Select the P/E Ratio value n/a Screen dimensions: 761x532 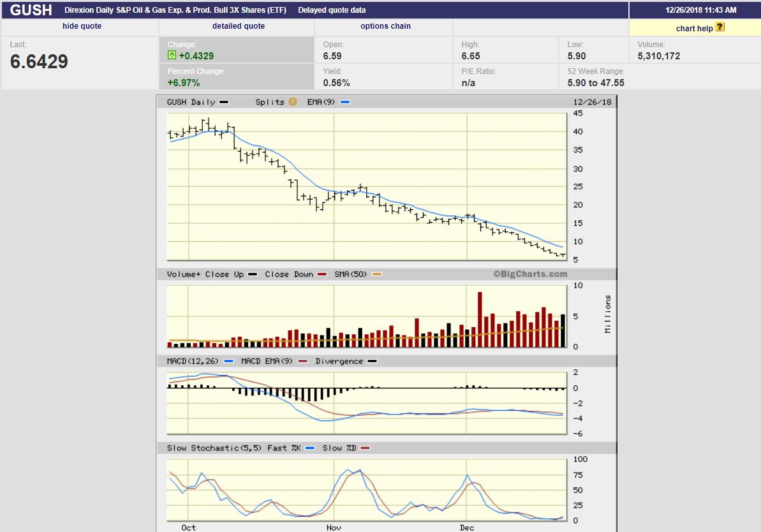click(468, 83)
